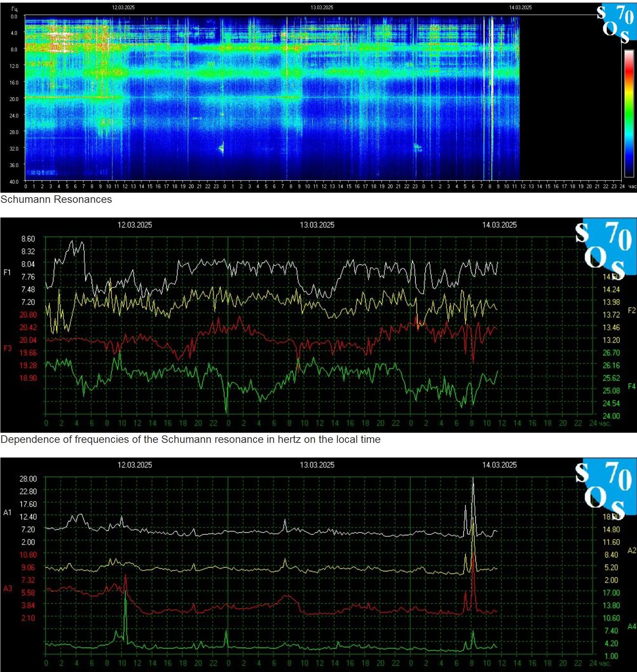Click the green A4 amplitude label
This screenshot has height=672, width=637.
tap(631, 626)
